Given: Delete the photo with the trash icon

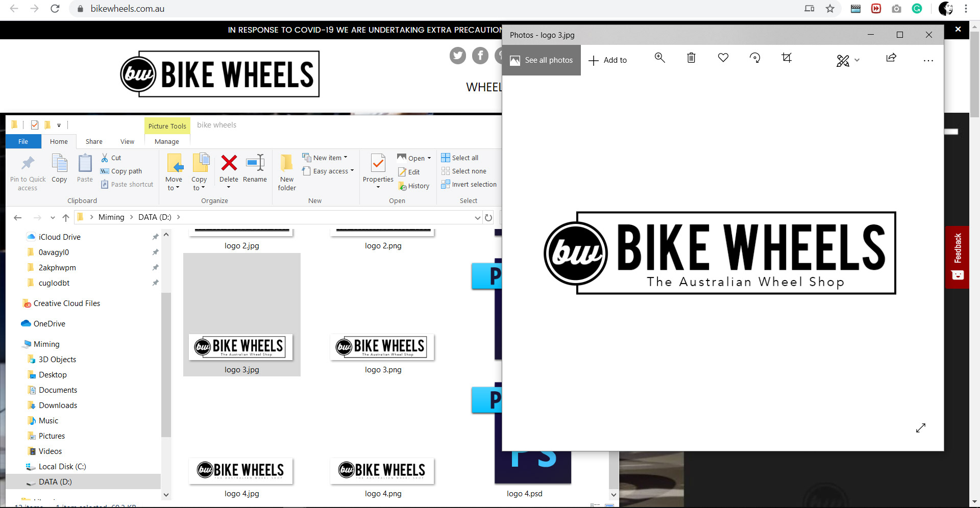Looking at the screenshot, I should point(691,58).
